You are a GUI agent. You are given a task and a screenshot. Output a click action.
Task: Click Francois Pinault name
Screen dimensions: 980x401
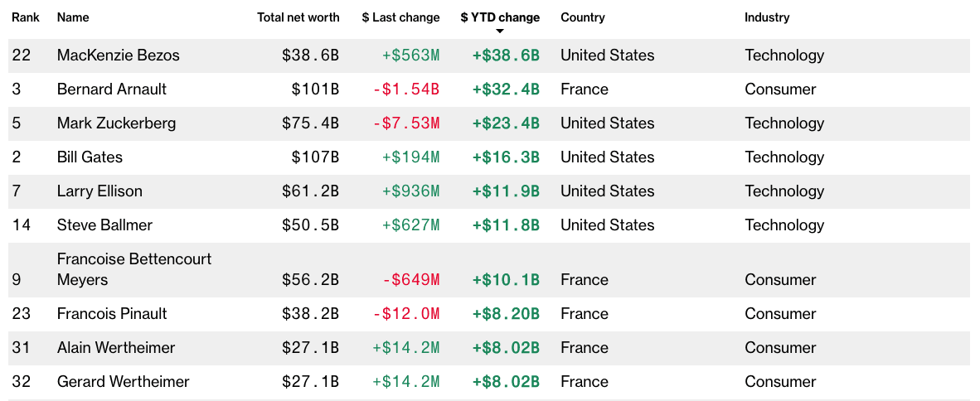[112, 314]
